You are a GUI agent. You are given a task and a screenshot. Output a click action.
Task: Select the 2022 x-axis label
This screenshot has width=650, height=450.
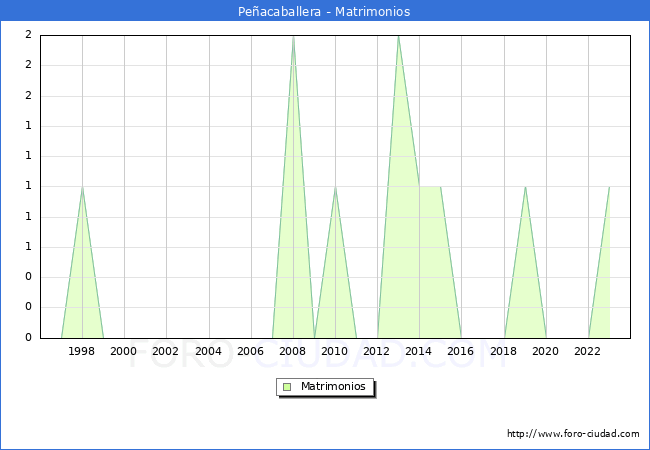point(587,351)
